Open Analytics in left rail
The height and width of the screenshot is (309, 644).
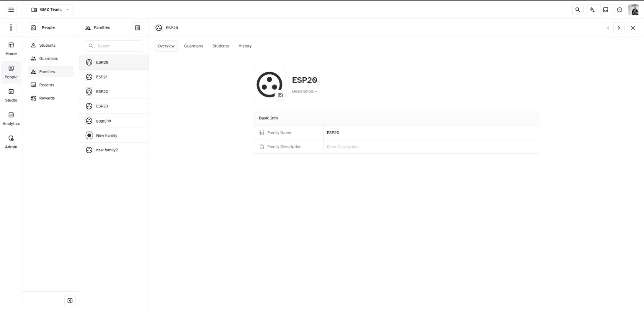pyautogui.click(x=11, y=119)
